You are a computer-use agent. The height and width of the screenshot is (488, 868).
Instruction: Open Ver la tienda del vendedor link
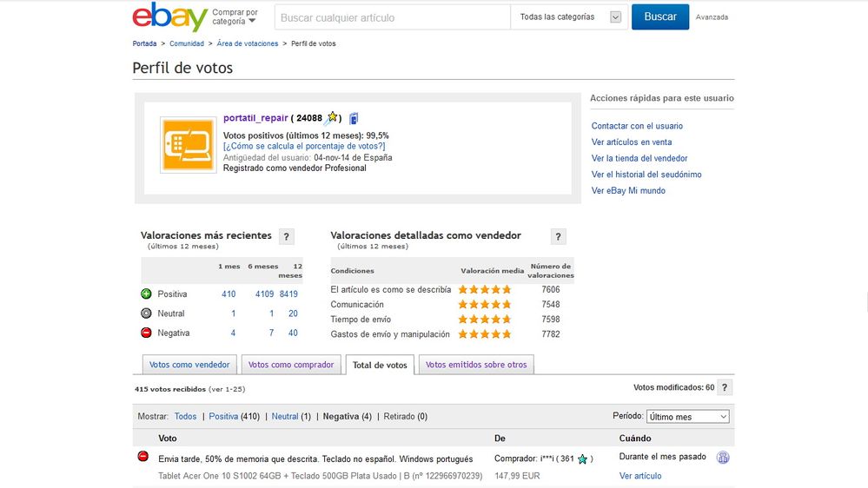(x=639, y=158)
